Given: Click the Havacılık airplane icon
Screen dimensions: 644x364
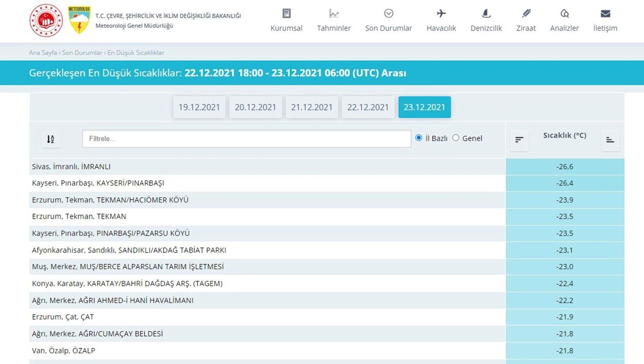Looking at the screenshot, I should point(441,13).
